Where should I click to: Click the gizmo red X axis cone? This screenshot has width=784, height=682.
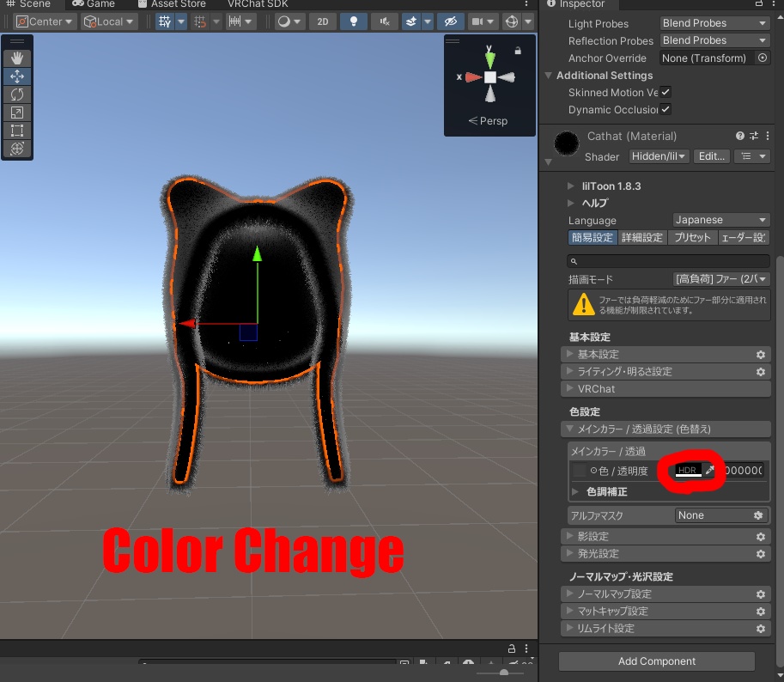click(x=473, y=77)
